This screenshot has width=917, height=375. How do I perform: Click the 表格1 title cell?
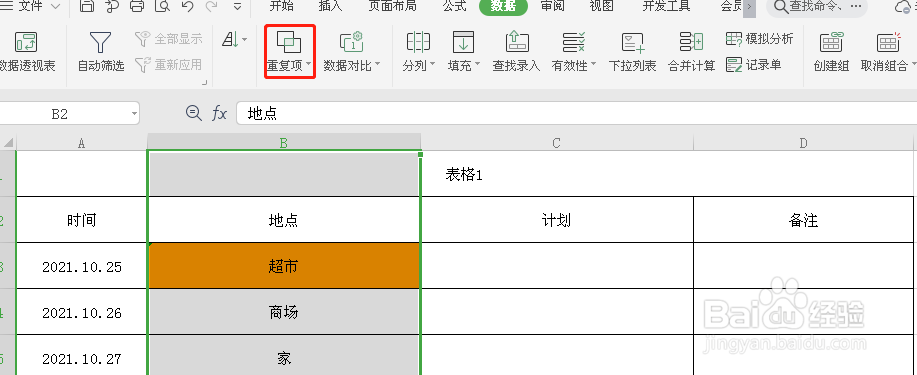click(x=464, y=175)
